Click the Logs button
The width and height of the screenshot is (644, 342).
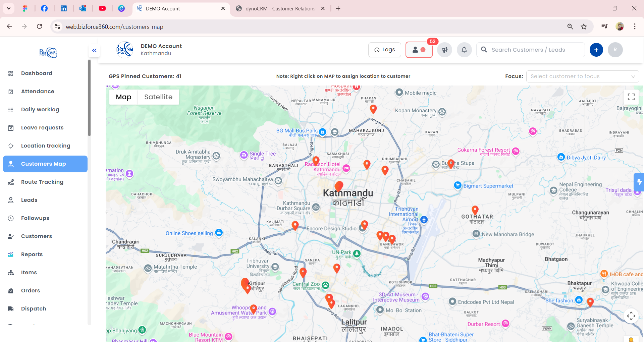(x=384, y=49)
